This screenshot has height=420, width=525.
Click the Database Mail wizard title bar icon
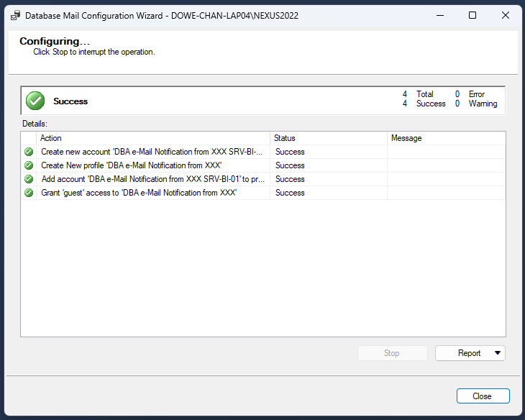point(15,15)
